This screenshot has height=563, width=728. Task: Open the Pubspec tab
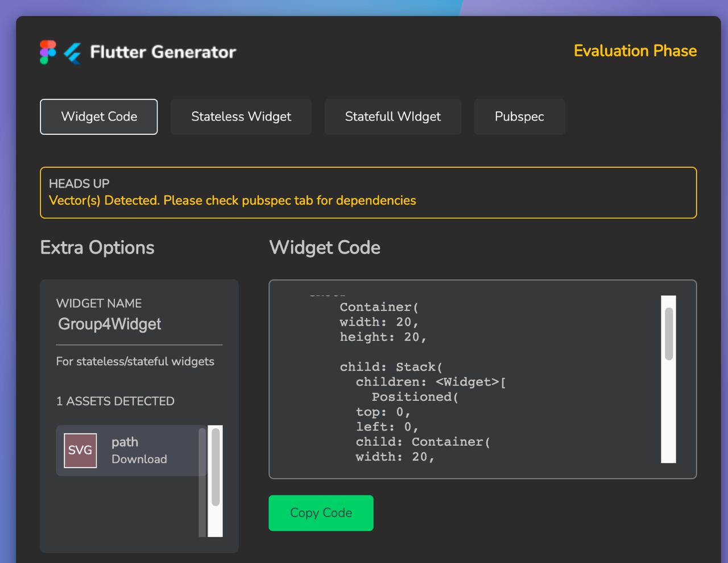tap(519, 117)
